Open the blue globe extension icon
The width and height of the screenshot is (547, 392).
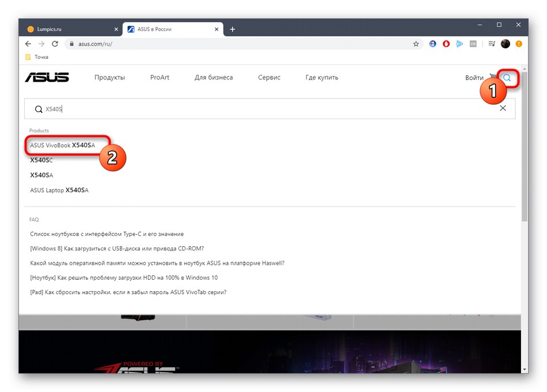coord(432,44)
